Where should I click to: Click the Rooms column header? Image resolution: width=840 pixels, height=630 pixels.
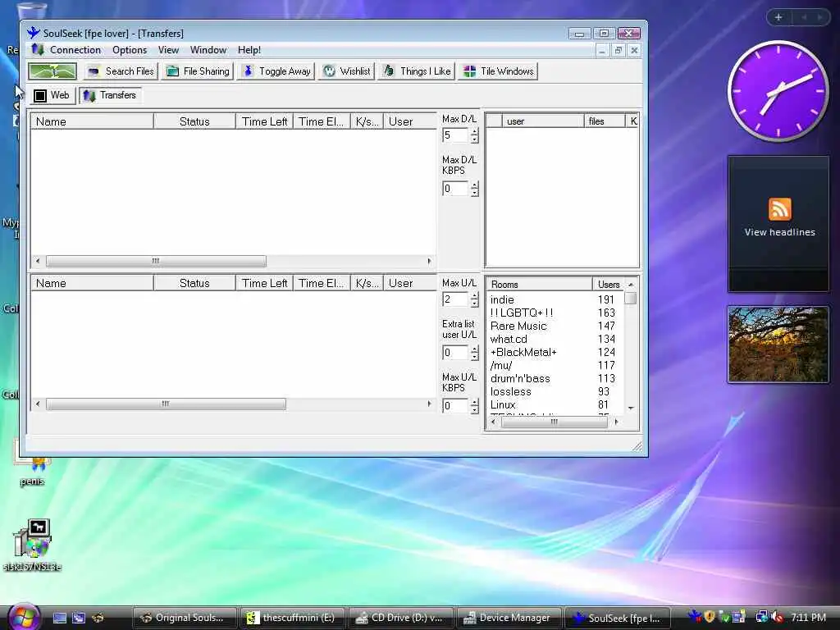click(x=539, y=284)
